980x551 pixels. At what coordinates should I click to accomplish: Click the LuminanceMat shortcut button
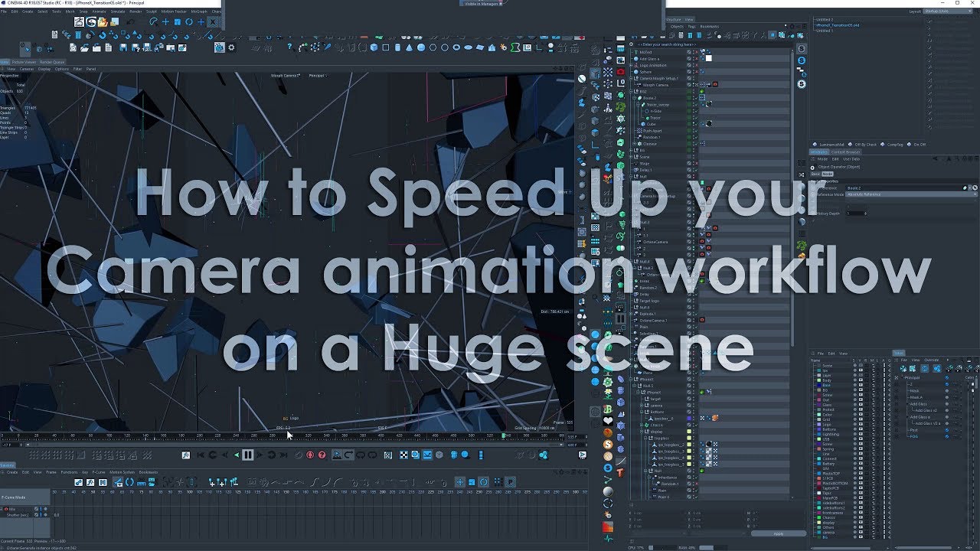tap(828, 145)
